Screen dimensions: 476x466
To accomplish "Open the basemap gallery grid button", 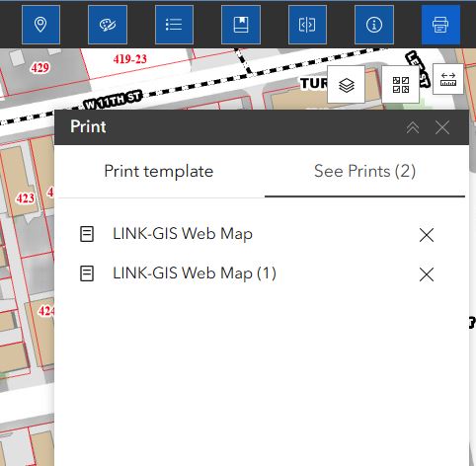I will coord(401,85).
